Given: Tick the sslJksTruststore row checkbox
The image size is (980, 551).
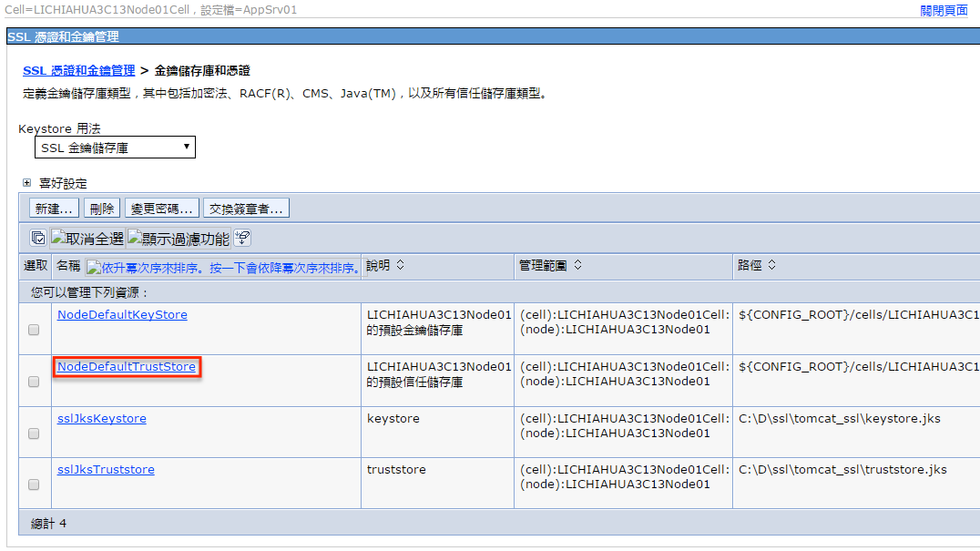Looking at the screenshot, I should point(34,485).
